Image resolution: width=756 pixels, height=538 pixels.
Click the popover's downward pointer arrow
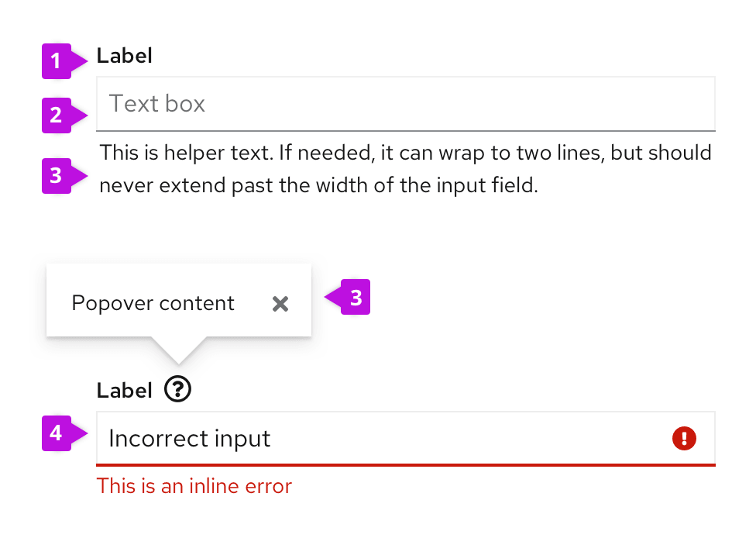(178, 350)
